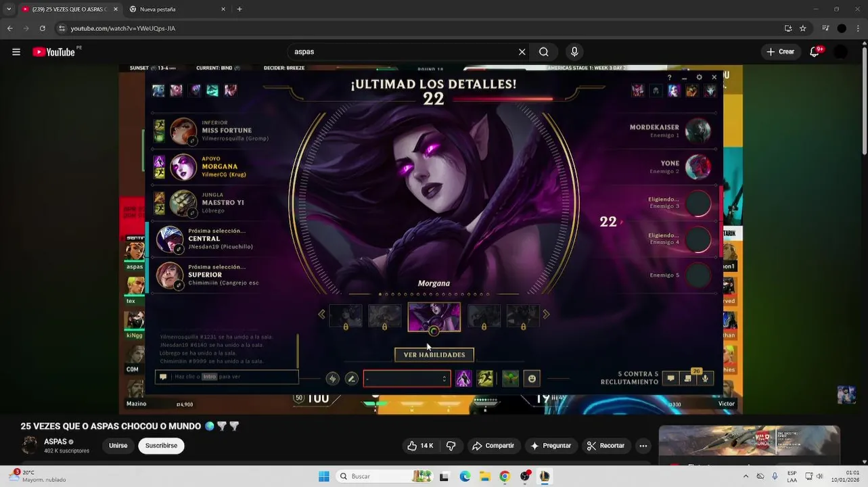Open Microsoft Edge from the taskbar
Viewport: 868px width, 487px height.
pyautogui.click(x=465, y=476)
